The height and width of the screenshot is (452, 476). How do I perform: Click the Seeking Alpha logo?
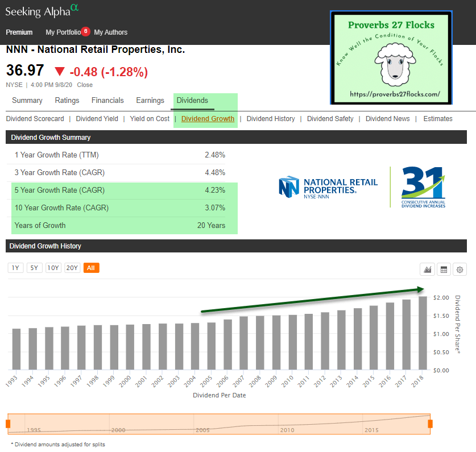pyautogui.click(x=42, y=11)
